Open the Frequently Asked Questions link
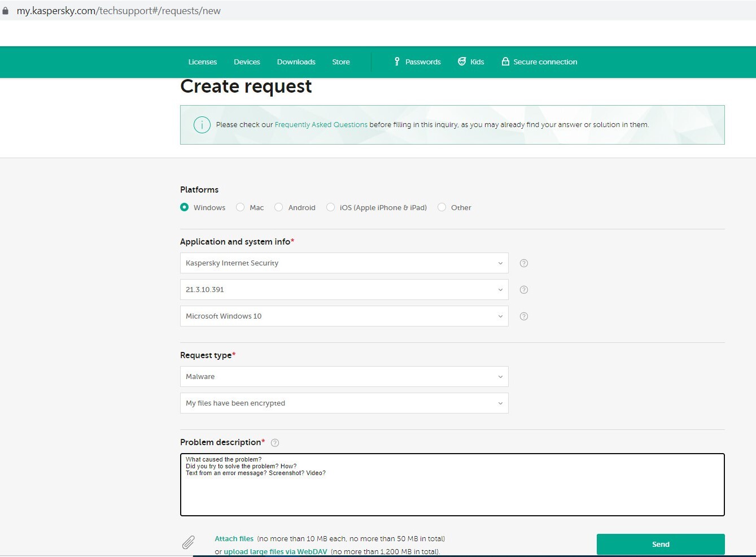 pos(321,125)
